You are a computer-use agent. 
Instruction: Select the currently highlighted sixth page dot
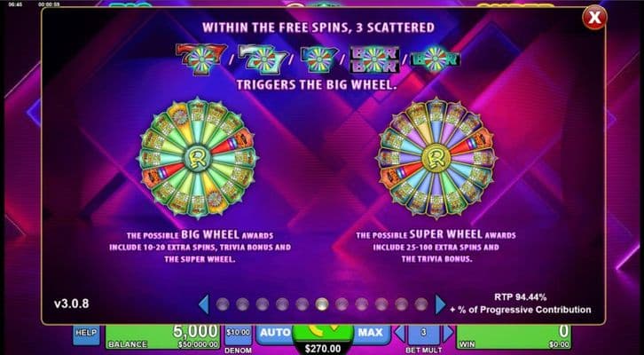[322, 304]
